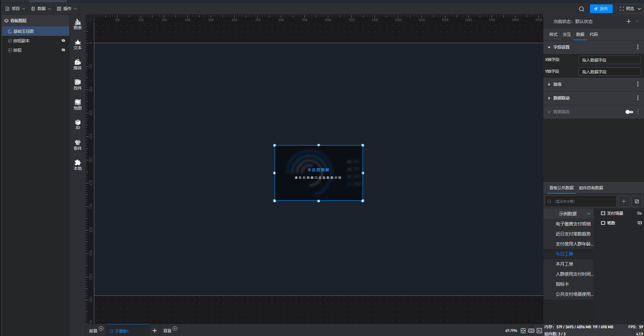Open the 图表 chart components panel
The width and height of the screenshot is (644, 336).
pyautogui.click(x=77, y=24)
